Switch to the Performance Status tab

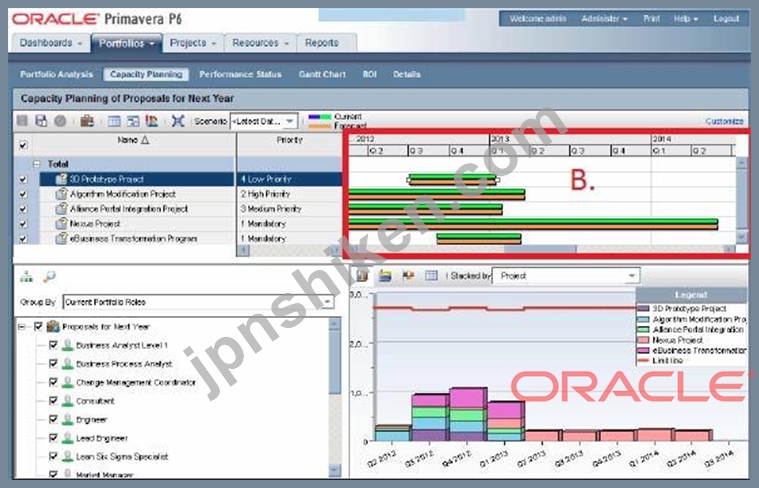(240, 74)
